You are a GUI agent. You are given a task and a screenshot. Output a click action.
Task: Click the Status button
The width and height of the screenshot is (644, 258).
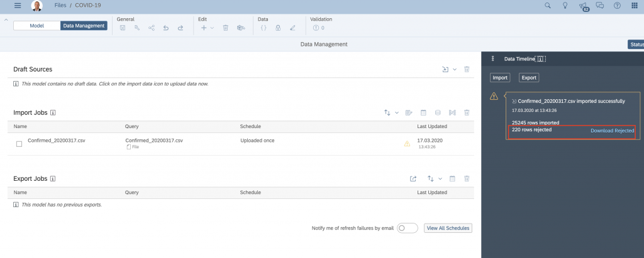(x=636, y=45)
